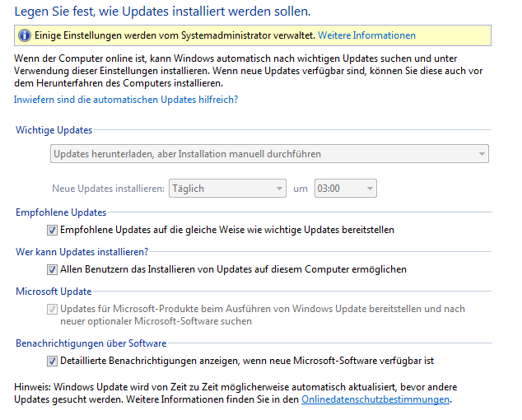Click the blue information icon in banner
The height and width of the screenshot is (420, 522).
25,35
